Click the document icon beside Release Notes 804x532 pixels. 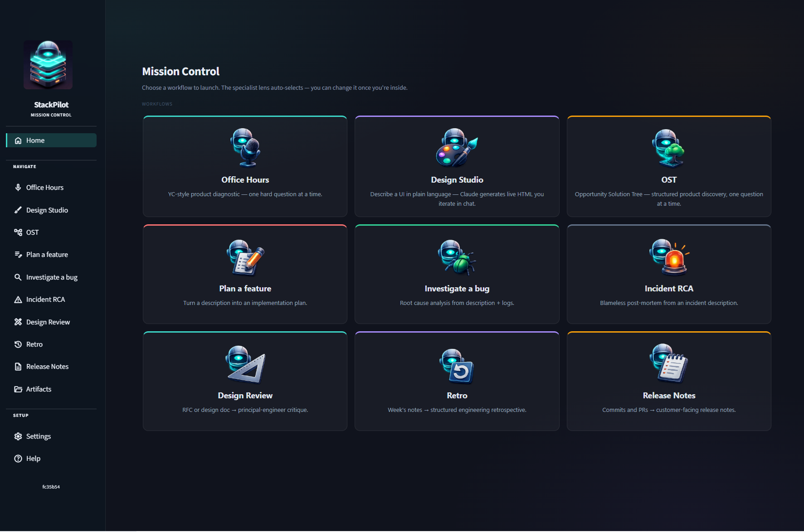tap(18, 367)
